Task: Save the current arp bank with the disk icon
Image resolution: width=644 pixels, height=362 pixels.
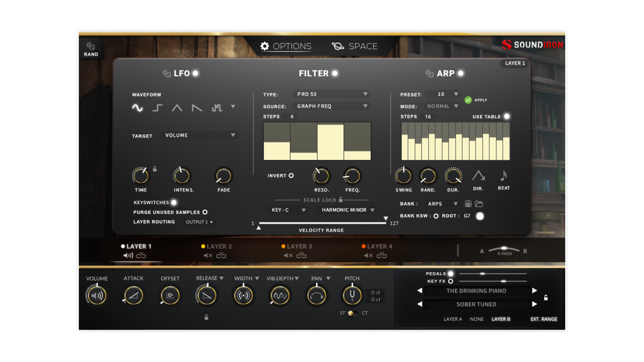Action: pos(468,203)
